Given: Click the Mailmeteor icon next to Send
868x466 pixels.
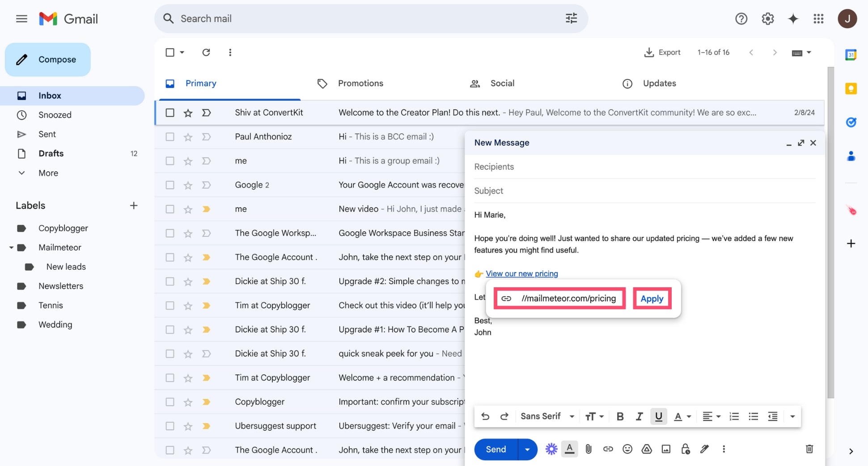Looking at the screenshot, I should point(551,449).
